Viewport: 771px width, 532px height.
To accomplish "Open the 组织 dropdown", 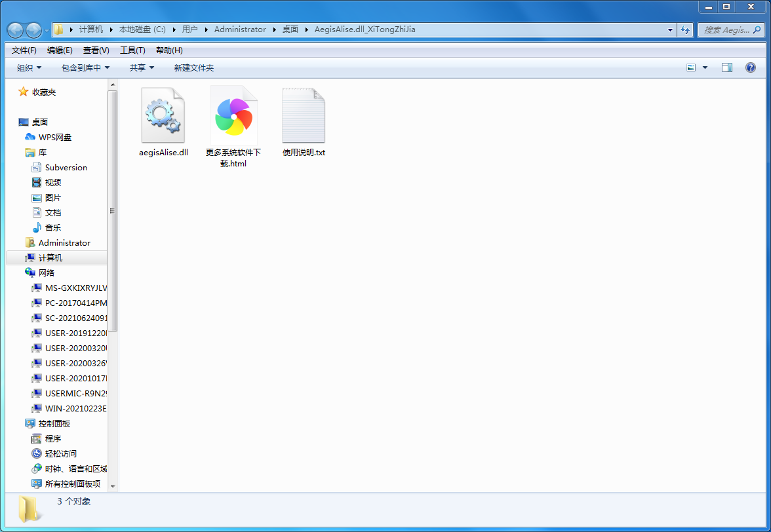I will [29, 67].
